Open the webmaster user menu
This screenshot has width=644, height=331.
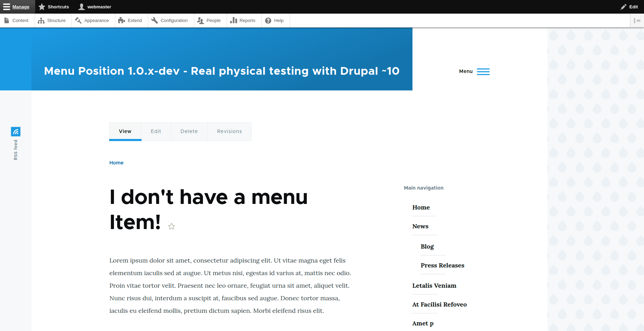pyautogui.click(x=95, y=7)
